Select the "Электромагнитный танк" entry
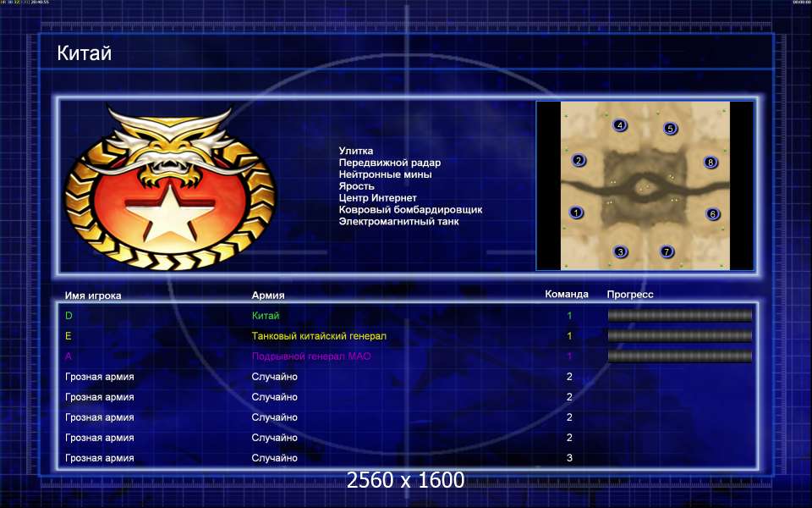The width and height of the screenshot is (812, 508). (x=398, y=221)
